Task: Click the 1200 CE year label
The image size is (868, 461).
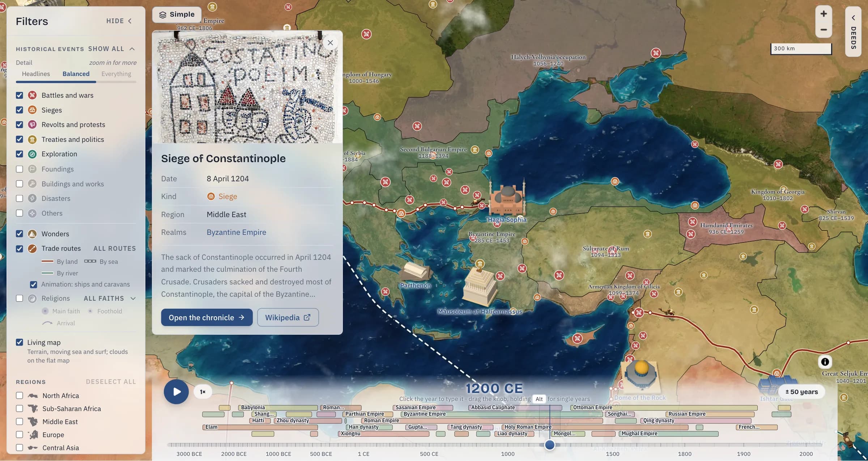Action: pos(494,388)
